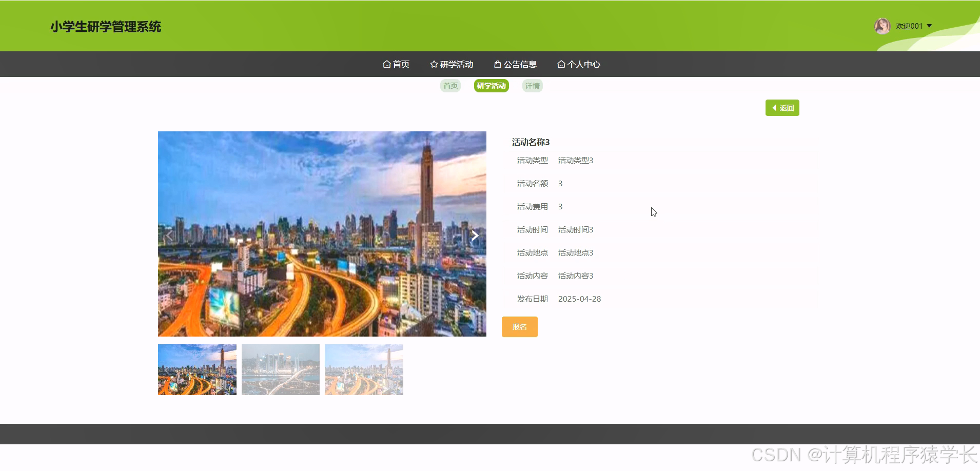Show the next carousel image arrow
The height and width of the screenshot is (471, 980).
point(475,235)
